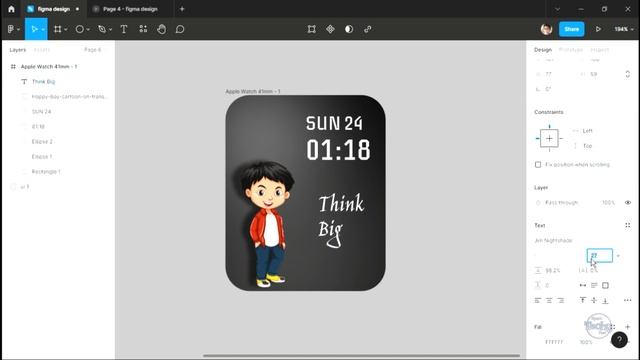
Task: Toggle layer visibility eye icon
Action: point(628,202)
